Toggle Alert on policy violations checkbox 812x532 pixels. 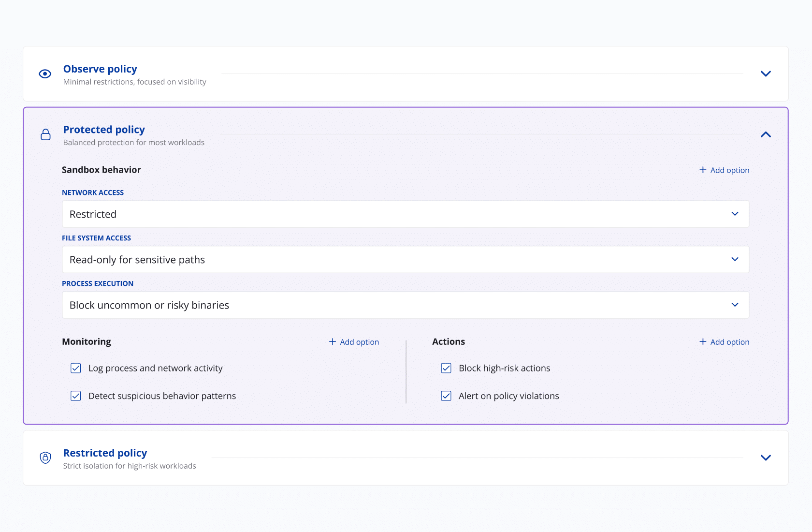click(x=446, y=396)
